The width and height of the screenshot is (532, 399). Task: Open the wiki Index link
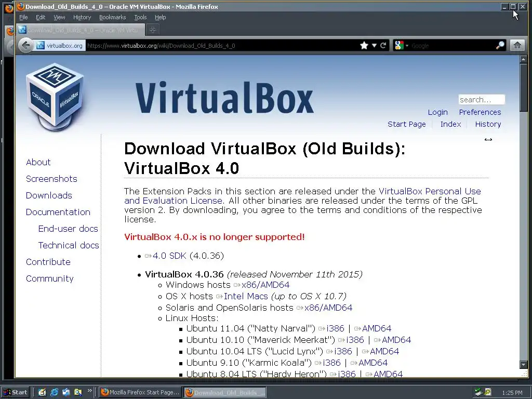coord(450,124)
